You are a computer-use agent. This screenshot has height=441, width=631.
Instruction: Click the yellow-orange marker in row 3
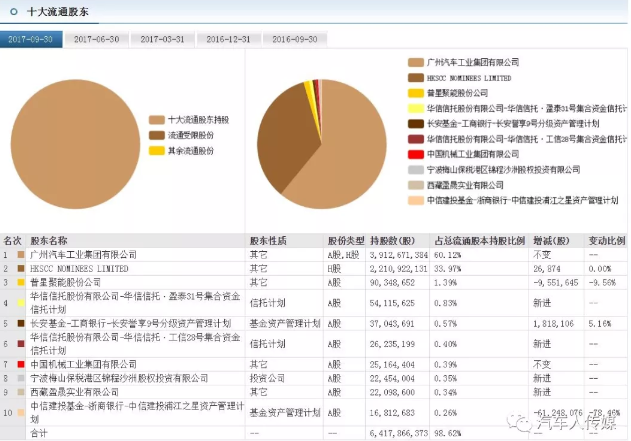pos(21,282)
